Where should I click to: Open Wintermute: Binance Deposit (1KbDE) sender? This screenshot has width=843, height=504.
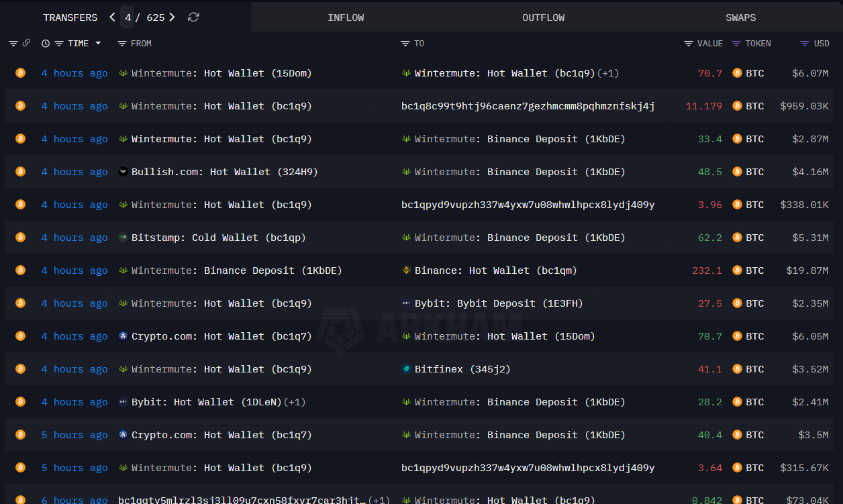[237, 270]
